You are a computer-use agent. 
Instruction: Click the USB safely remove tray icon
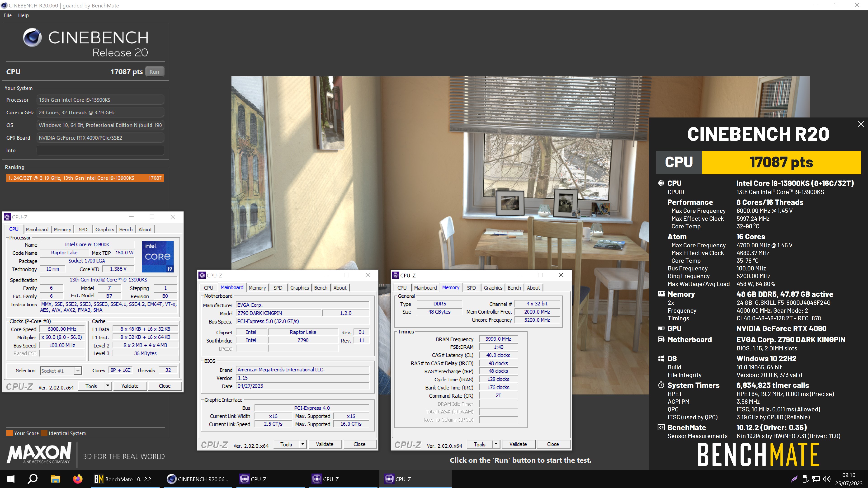click(x=806, y=479)
